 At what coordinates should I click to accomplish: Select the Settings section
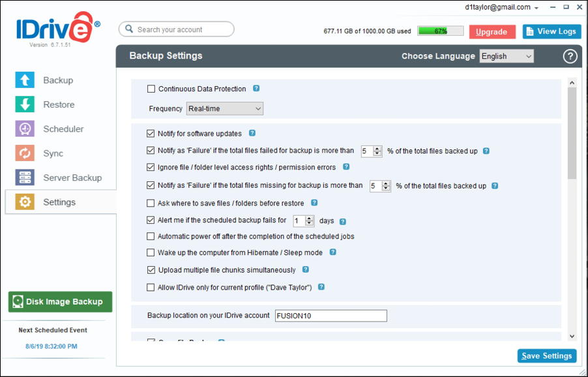(61, 202)
